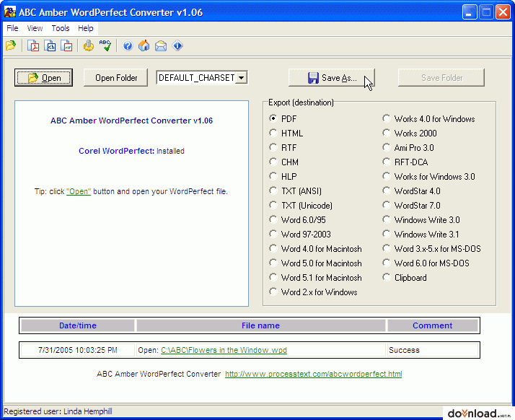Select the Ami Pro 3.0 export option
This screenshot has width=515, height=420.
[x=408, y=147]
